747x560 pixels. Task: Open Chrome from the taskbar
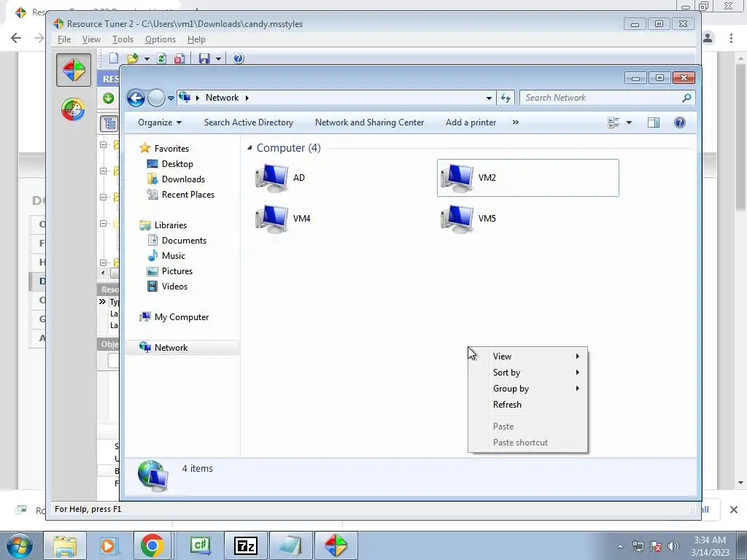(152, 545)
